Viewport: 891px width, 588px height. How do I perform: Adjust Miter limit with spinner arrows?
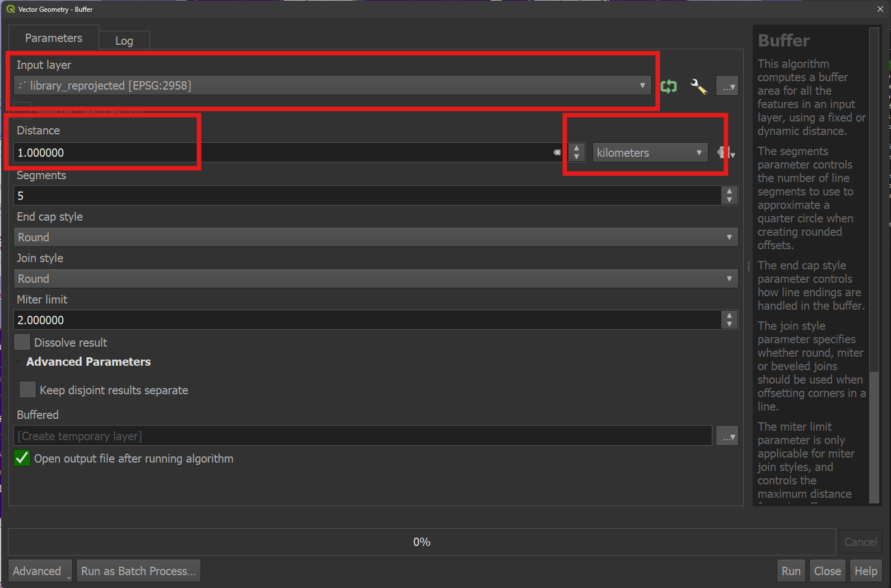pos(729,320)
